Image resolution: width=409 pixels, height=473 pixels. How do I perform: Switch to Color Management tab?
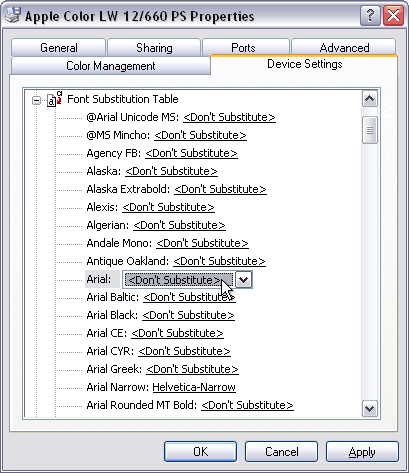(111, 66)
